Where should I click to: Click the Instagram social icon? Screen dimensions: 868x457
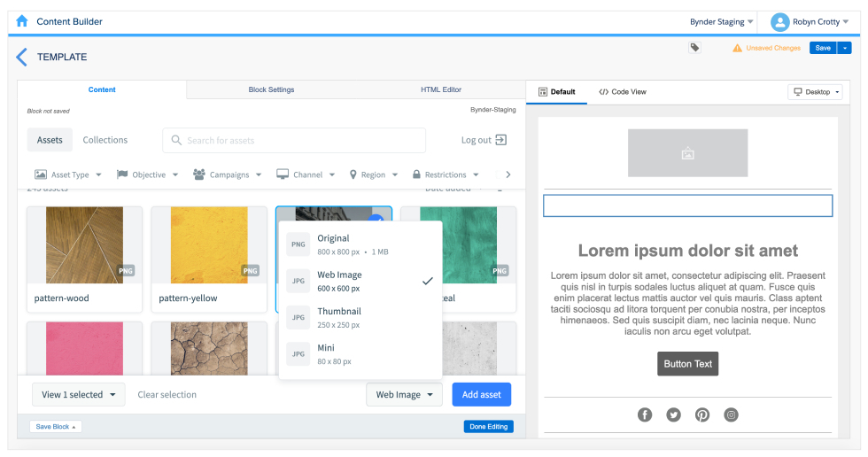(x=731, y=414)
